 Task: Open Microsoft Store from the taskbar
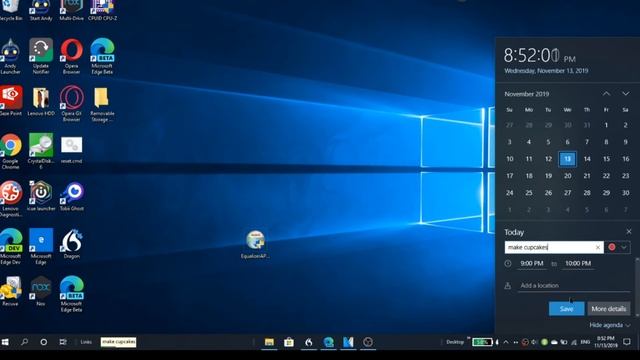pos(289,342)
